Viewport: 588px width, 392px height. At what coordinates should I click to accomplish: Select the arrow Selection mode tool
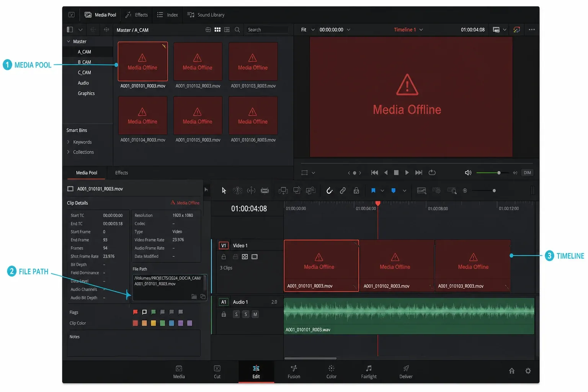click(x=224, y=190)
